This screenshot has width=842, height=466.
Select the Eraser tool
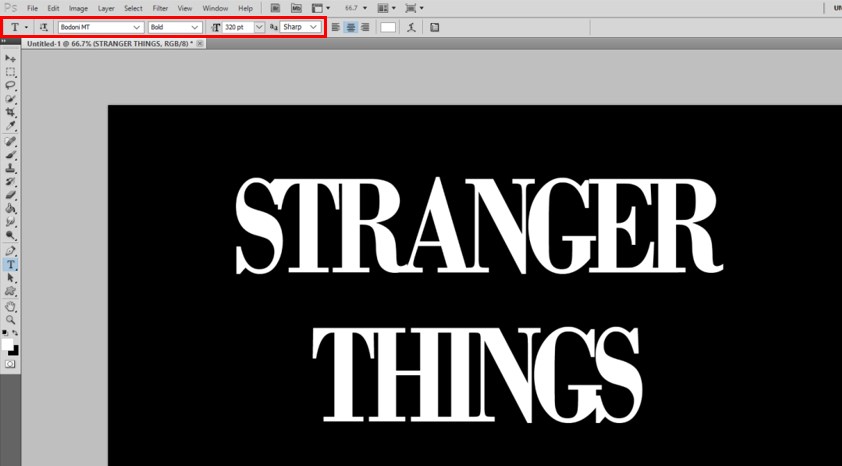[x=10, y=195]
